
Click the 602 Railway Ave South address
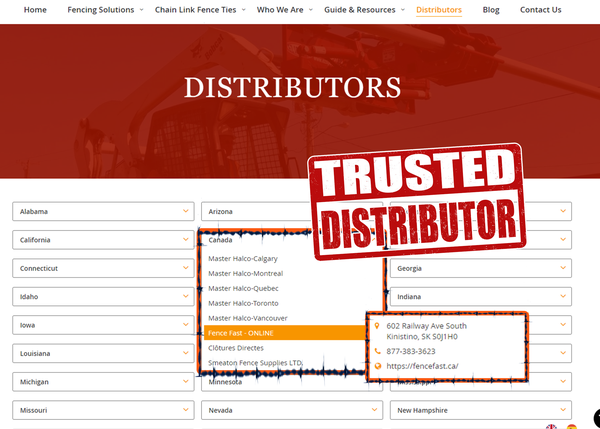coord(426,331)
